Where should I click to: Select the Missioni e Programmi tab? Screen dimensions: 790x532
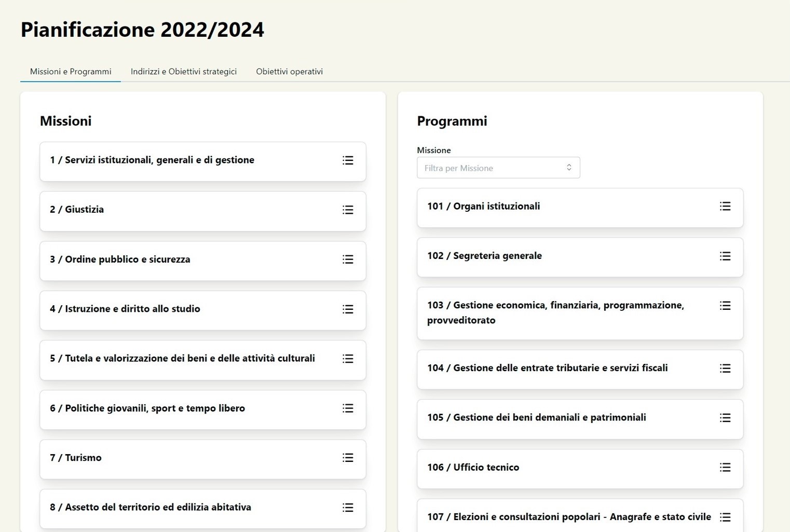coord(71,72)
